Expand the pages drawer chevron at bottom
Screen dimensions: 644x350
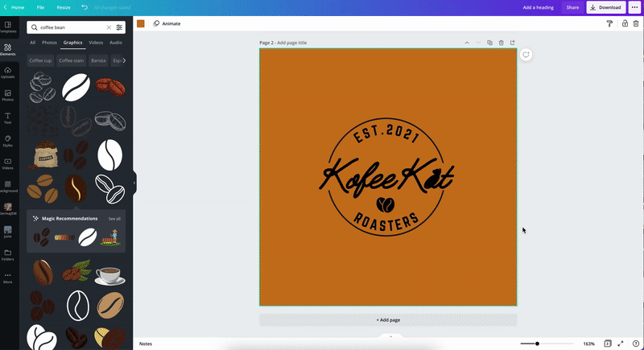tap(390, 336)
